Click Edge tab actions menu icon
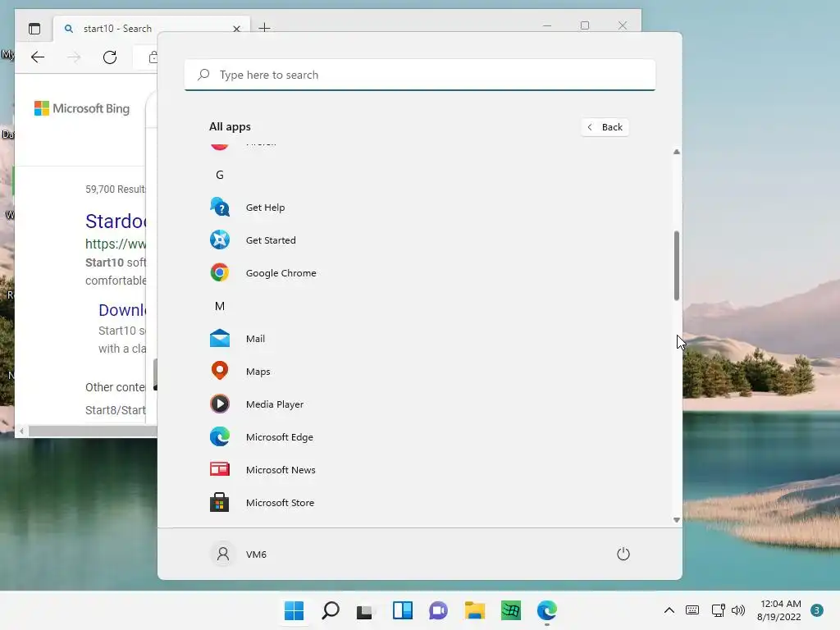The image size is (840, 630). 34,29
